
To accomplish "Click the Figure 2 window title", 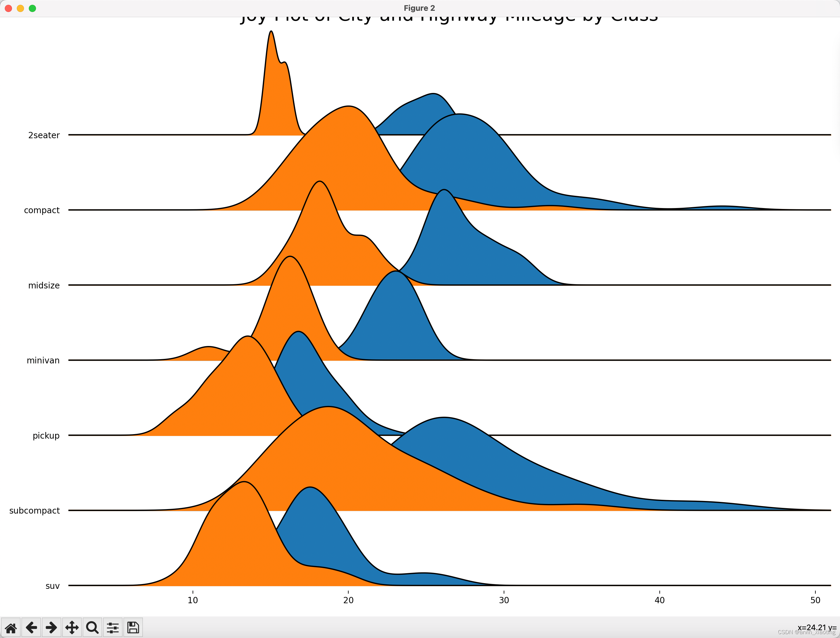I will click(x=419, y=8).
